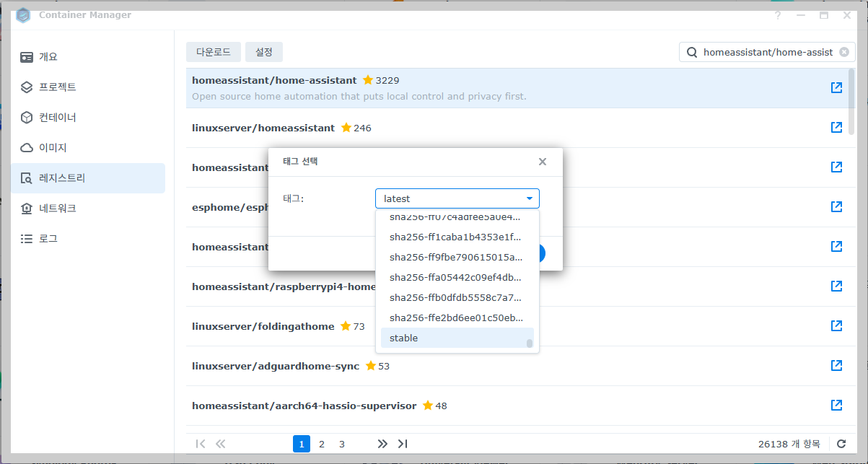This screenshot has height=464, width=868.
Task: Click the Container Manager app logo
Action: click(x=23, y=14)
